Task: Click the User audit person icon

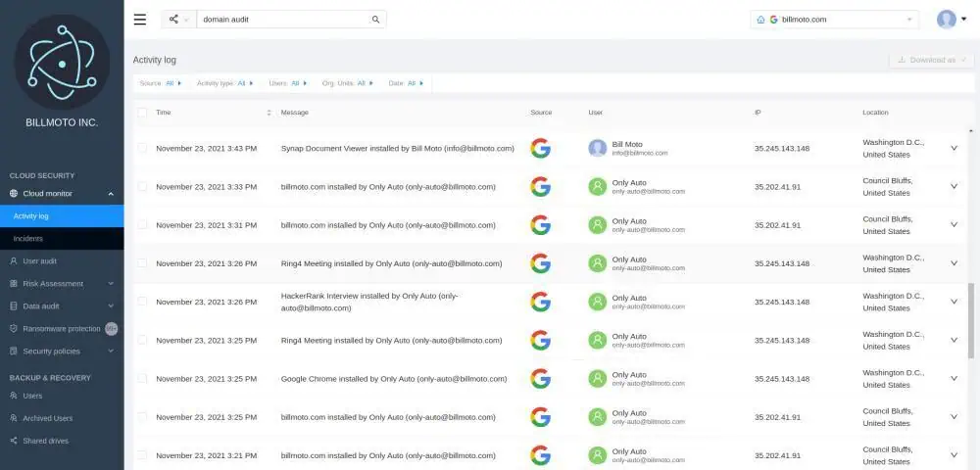Action: [x=13, y=260]
